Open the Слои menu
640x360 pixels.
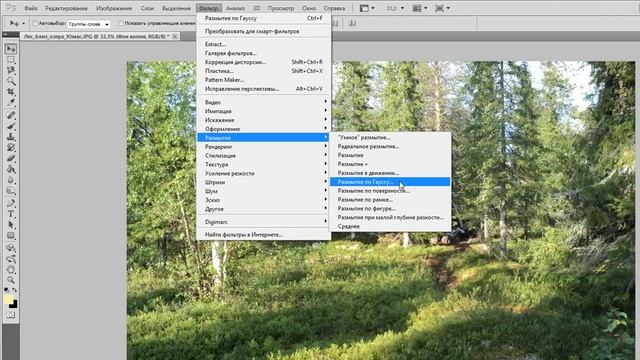point(147,8)
